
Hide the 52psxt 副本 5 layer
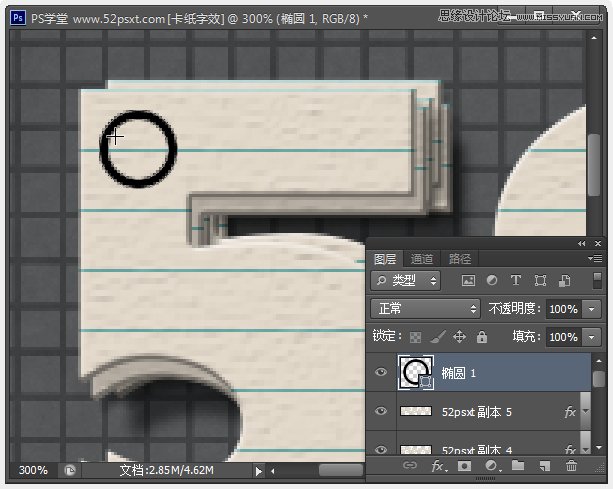point(381,411)
